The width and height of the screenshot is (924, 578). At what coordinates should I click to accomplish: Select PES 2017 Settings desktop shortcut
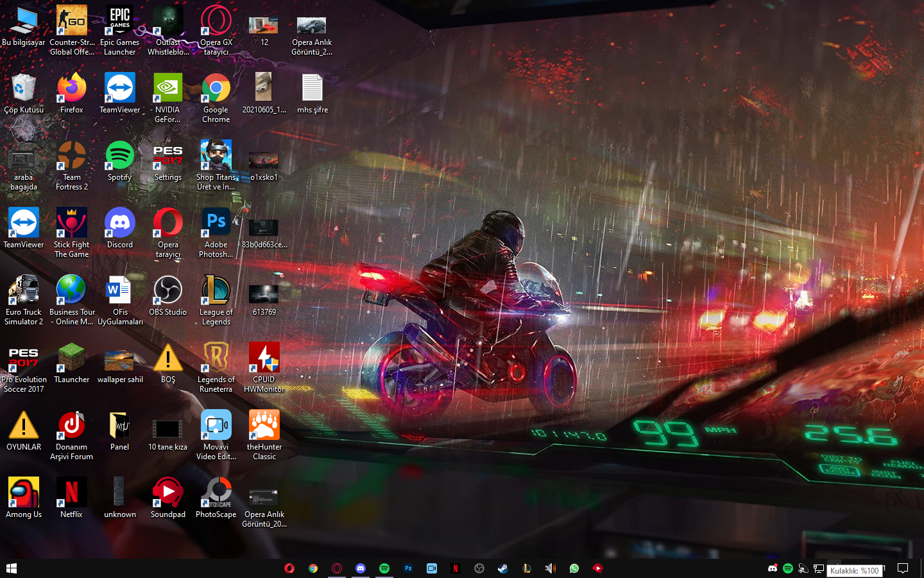[168, 162]
